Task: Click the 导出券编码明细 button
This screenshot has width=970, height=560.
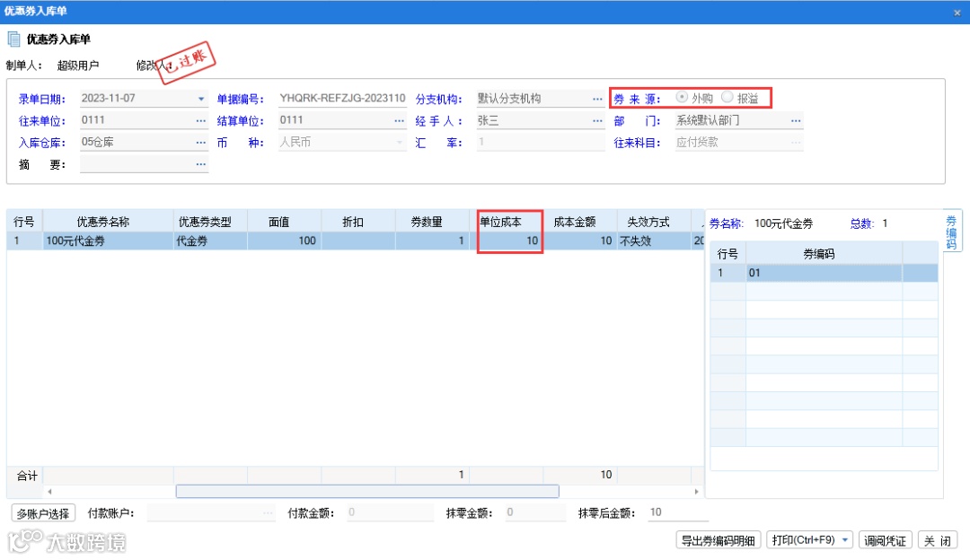Action: (x=718, y=540)
